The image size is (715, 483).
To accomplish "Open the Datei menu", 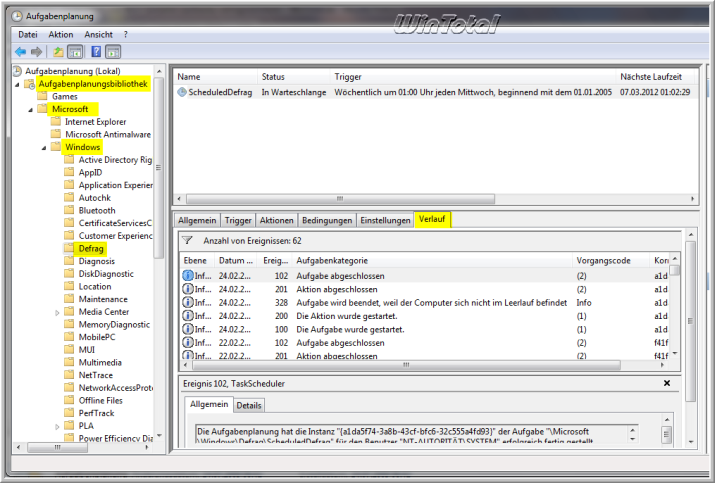I will 28,35.
